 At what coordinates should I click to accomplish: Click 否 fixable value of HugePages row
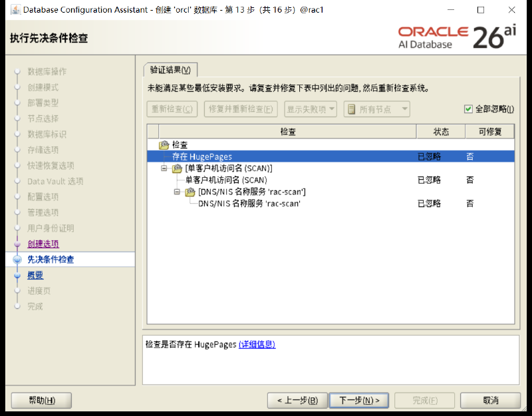[x=470, y=156]
